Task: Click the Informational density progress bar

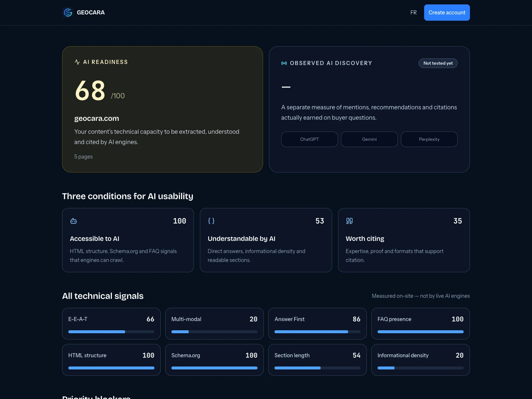Action: (x=420, y=368)
